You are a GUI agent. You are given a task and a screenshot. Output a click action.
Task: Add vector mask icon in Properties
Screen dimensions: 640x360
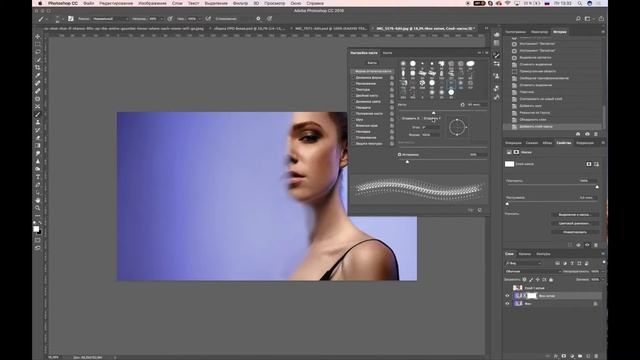click(596, 164)
